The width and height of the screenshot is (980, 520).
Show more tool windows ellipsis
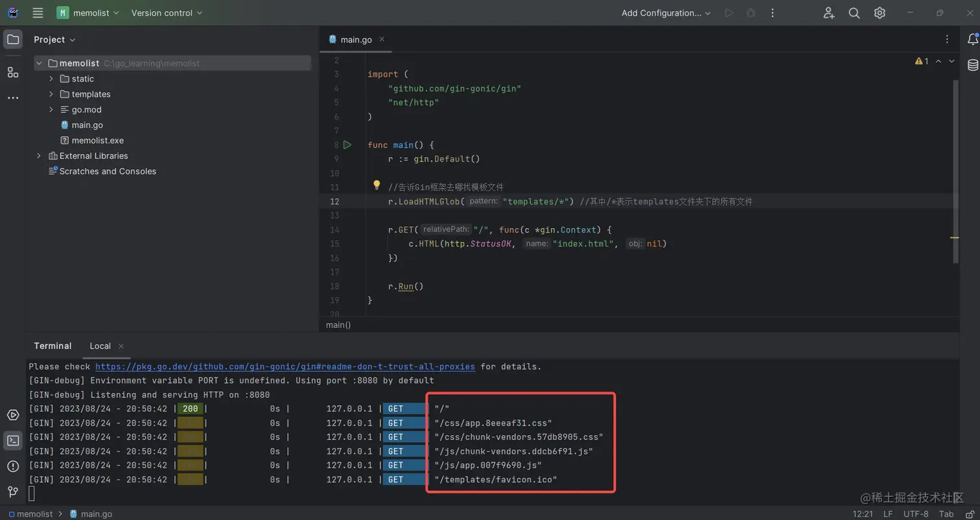coord(13,98)
